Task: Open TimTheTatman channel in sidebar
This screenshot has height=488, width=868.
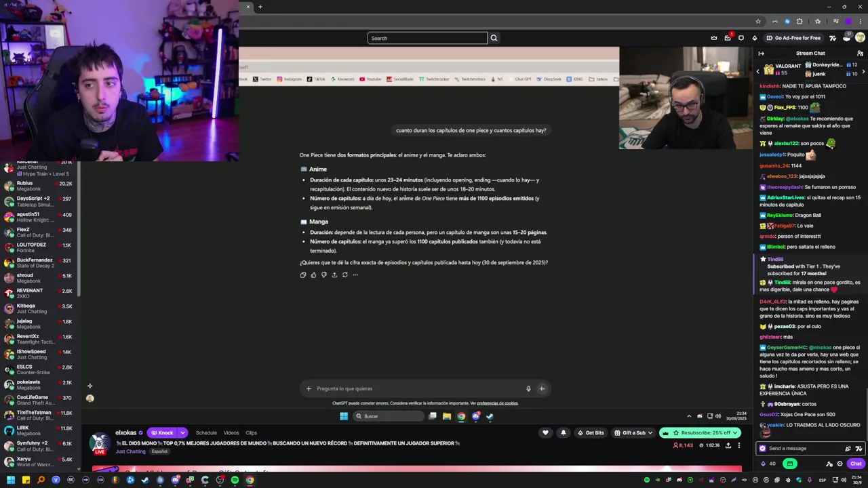Action: coord(41,415)
